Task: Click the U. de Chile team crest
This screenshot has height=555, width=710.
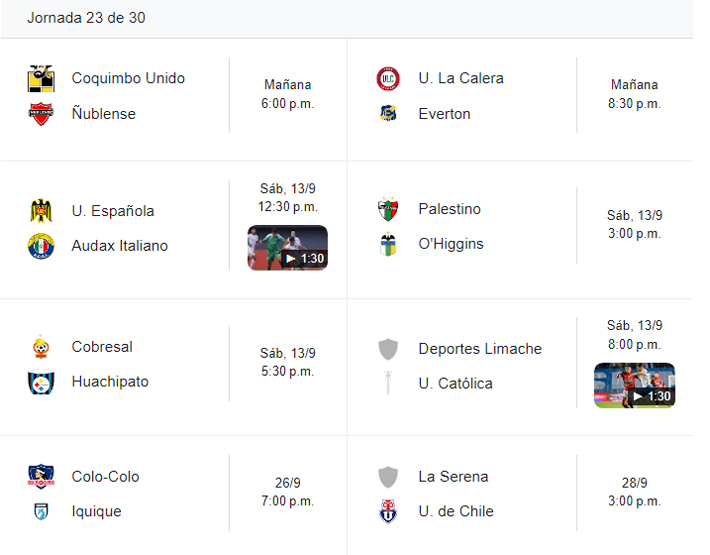Action: click(x=388, y=512)
